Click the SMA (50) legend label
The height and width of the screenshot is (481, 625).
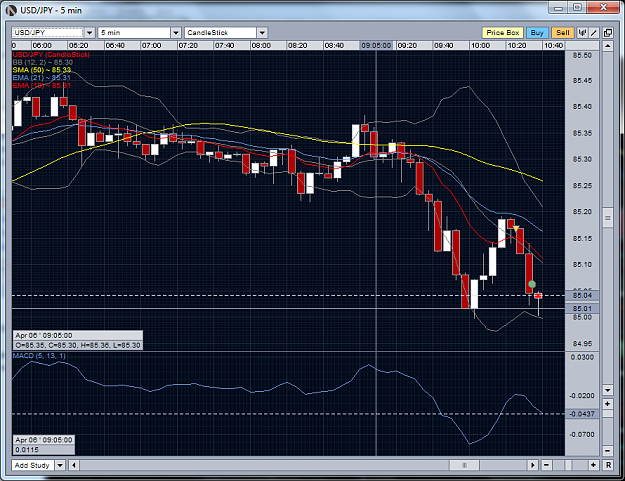pyautogui.click(x=42, y=70)
